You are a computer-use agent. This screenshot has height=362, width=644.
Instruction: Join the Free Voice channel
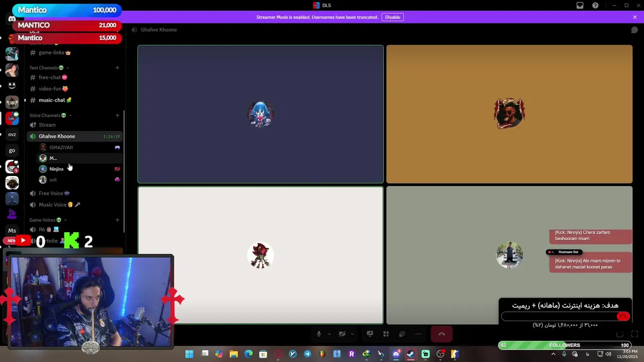[x=74, y=193]
